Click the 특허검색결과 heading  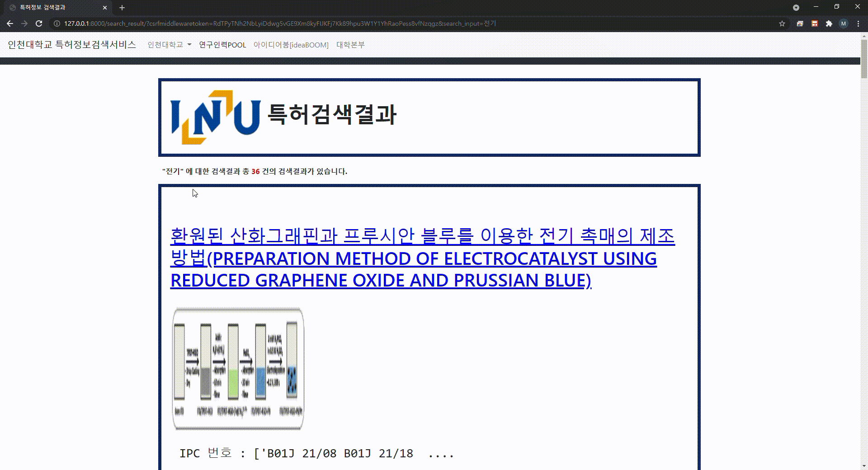pos(332,114)
